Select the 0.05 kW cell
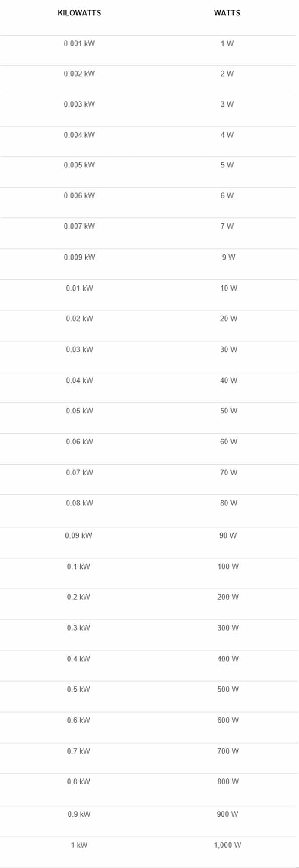This screenshot has height=868, width=299. click(79, 411)
